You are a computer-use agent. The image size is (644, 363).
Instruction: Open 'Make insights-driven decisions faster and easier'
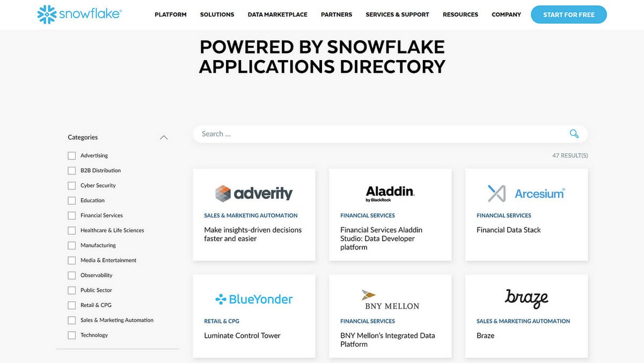pos(253,234)
